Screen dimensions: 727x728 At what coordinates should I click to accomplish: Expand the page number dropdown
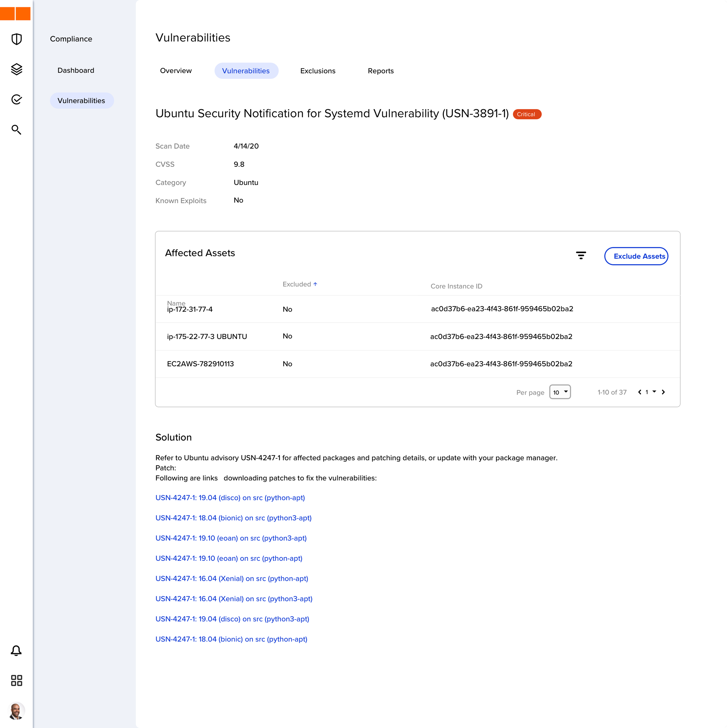click(x=654, y=392)
